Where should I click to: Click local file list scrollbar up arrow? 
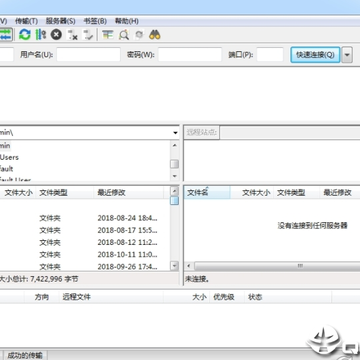click(175, 191)
